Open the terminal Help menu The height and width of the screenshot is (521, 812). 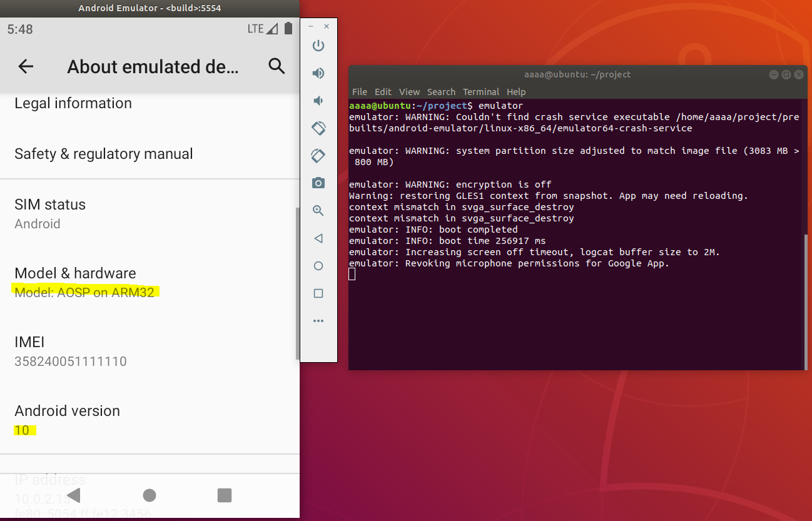click(516, 92)
